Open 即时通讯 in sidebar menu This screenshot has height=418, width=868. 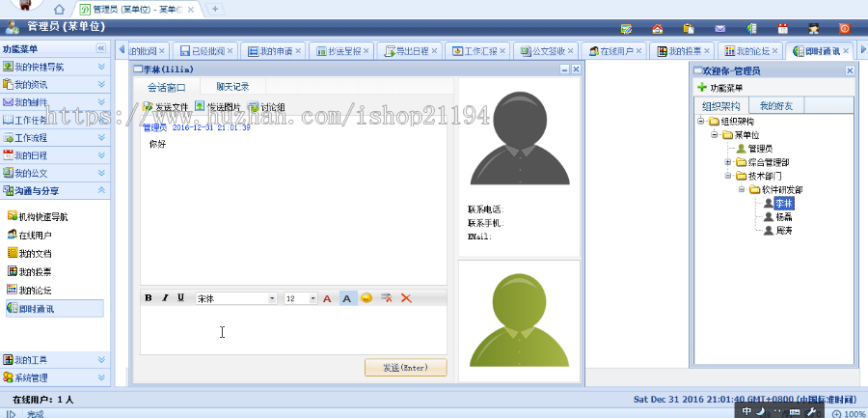(x=54, y=309)
